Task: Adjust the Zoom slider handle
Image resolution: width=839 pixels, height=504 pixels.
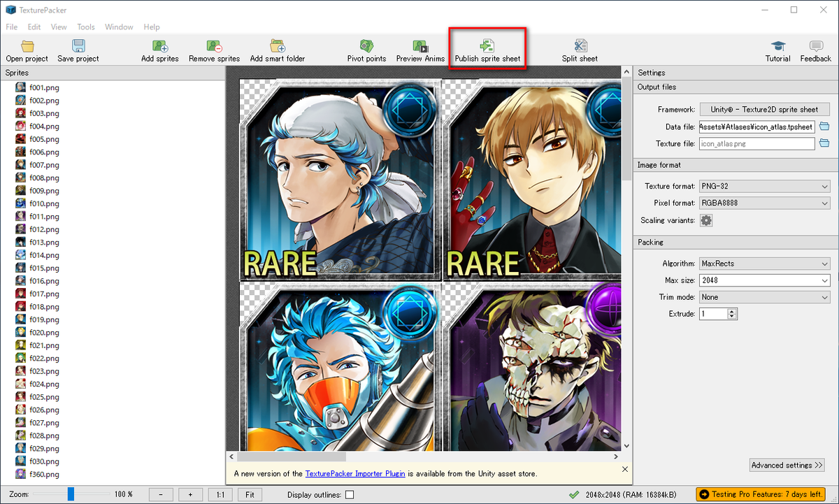Action: (71, 494)
